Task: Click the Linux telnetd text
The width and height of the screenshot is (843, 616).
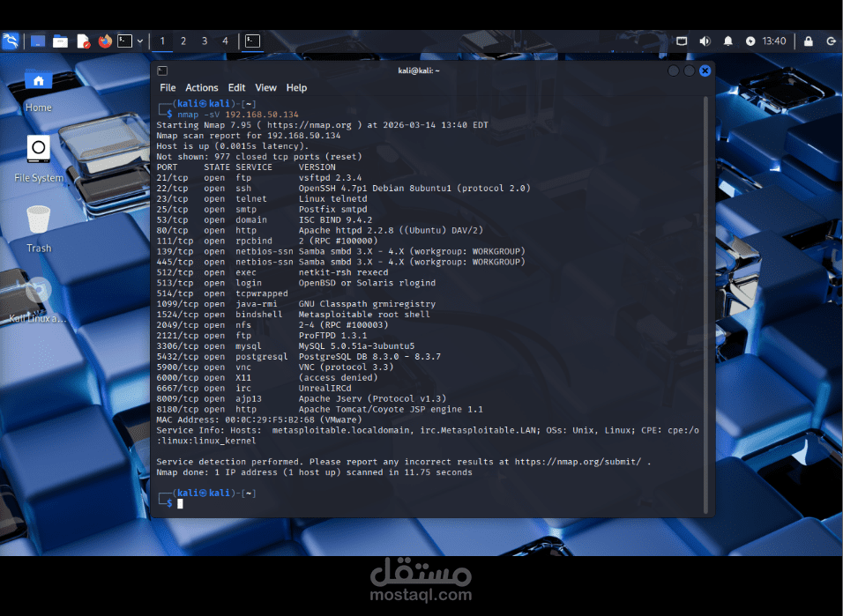Action: click(332, 199)
